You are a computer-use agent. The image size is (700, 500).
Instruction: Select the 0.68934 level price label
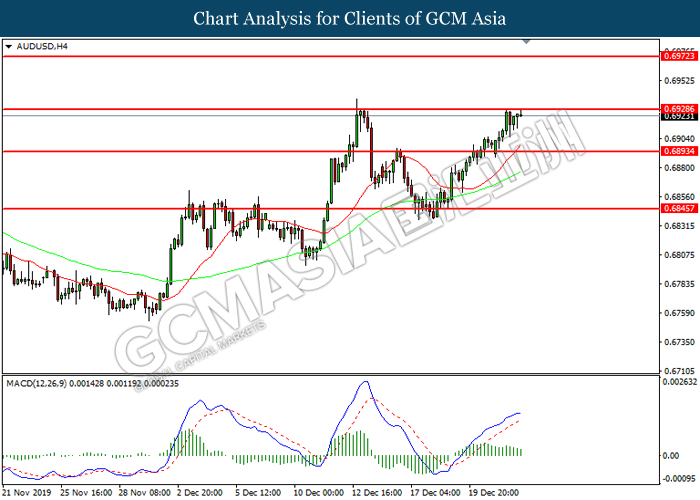click(679, 151)
